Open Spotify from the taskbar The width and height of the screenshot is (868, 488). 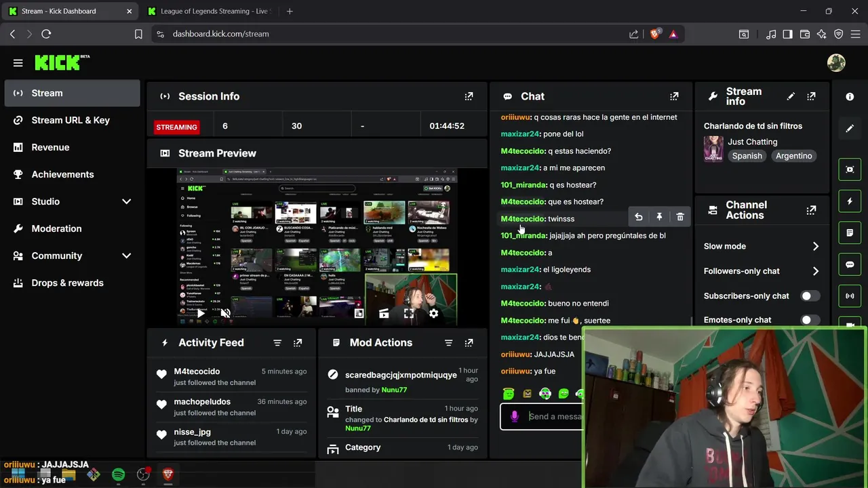pos(118,474)
